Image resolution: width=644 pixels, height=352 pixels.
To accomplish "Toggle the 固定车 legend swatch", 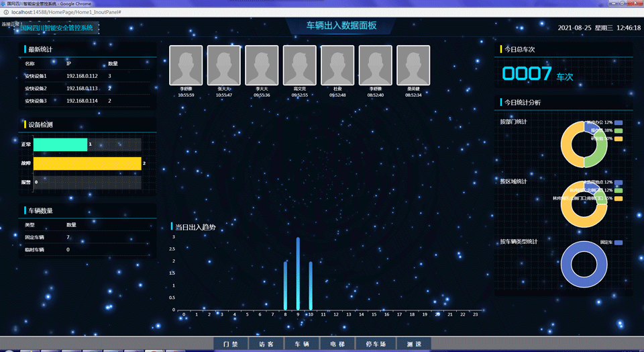I will (618, 243).
